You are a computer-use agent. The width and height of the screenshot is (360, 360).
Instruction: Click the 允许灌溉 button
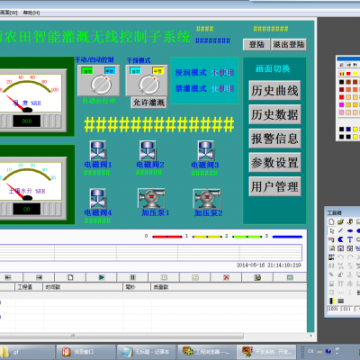(149, 103)
